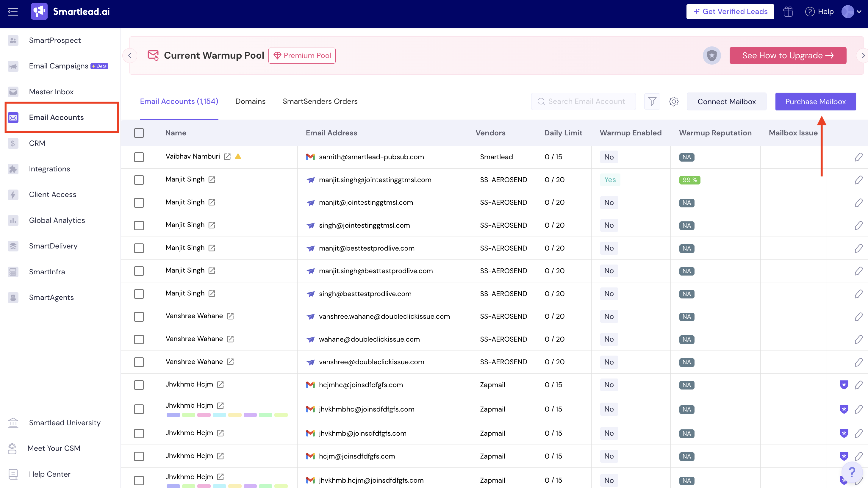
Task: Advance banner with right chevron arrow
Action: 863,56
